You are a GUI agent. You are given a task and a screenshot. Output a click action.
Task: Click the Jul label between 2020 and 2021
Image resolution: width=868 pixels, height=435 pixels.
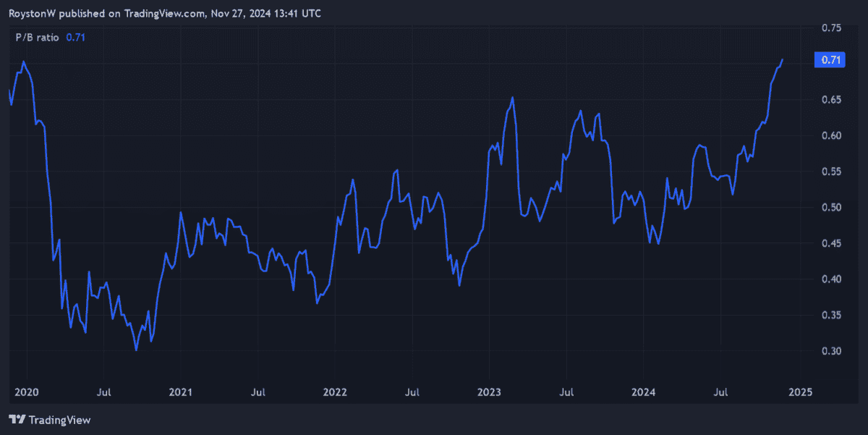103,392
